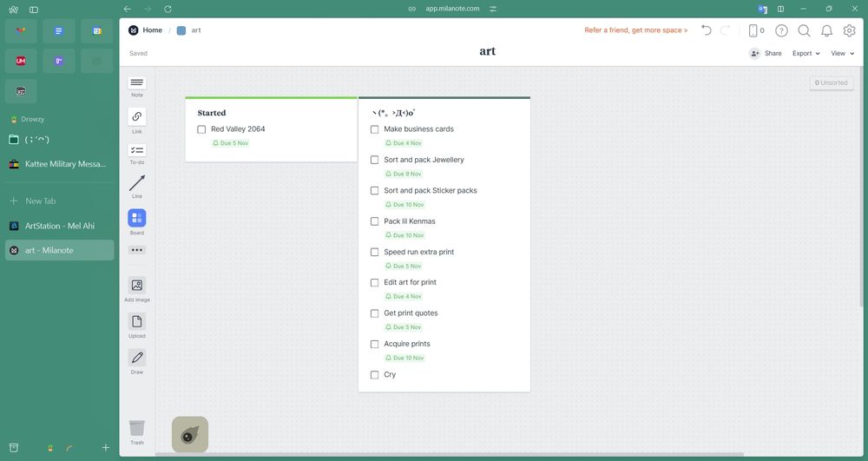The image size is (868, 461).
Task: Check off Get print quotes
Action: (375, 313)
